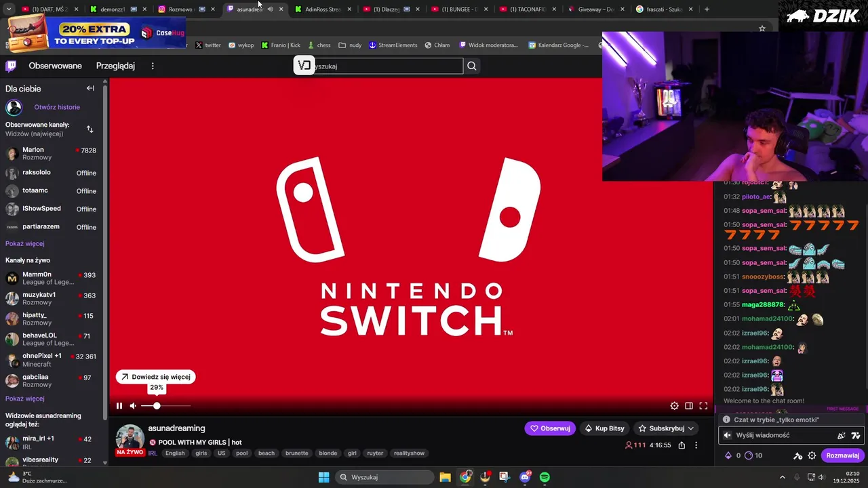Image resolution: width=868 pixels, height=488 pixels.
Task: Focus the Windows taskbar Wyszukaj search box
Action: tap(384, 477)
